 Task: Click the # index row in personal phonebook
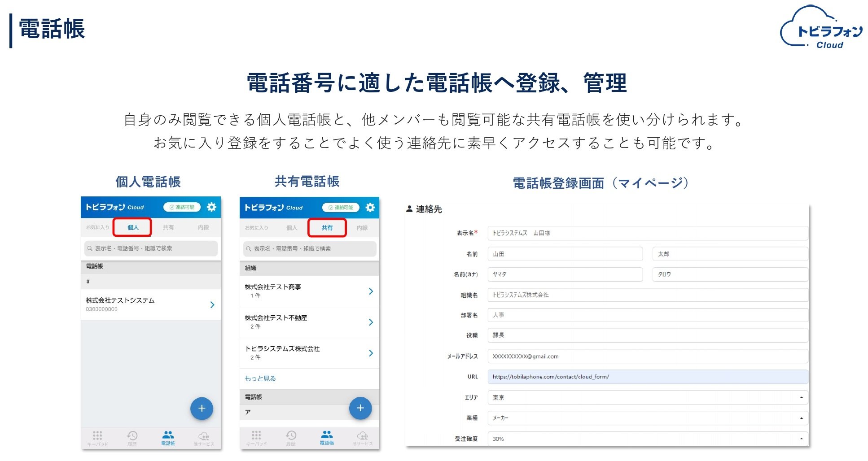point(151,282)
